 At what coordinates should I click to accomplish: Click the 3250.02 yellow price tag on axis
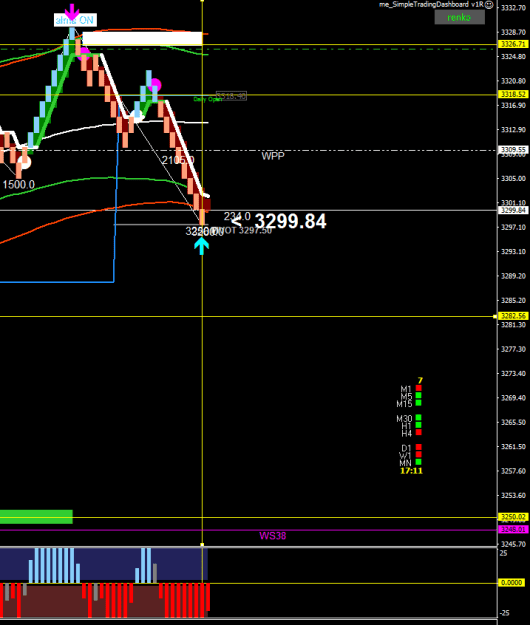coord(513,517)
